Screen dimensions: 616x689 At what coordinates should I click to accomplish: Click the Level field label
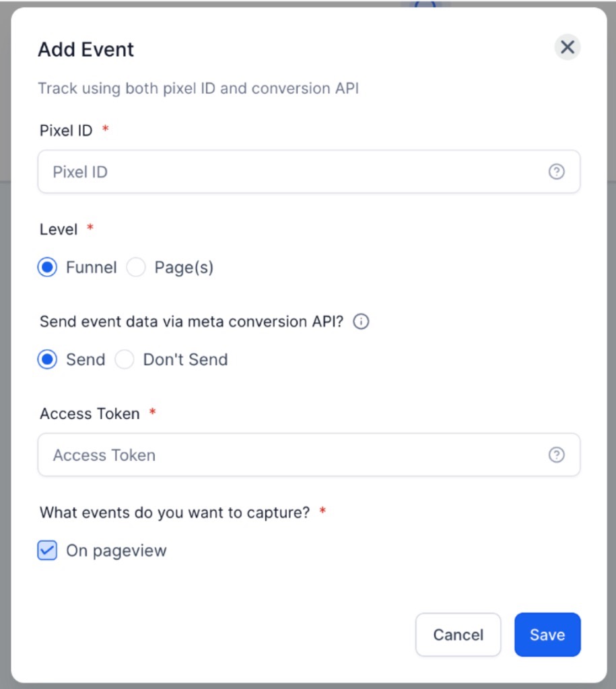coord(59,229)
